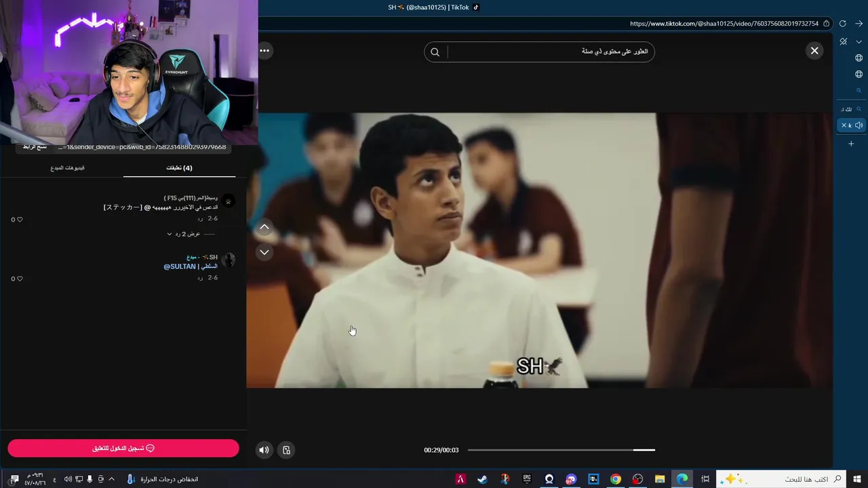868x488 pixels.
Task: Mute the TikTok video player sound
Action: [x=264, y=449]
